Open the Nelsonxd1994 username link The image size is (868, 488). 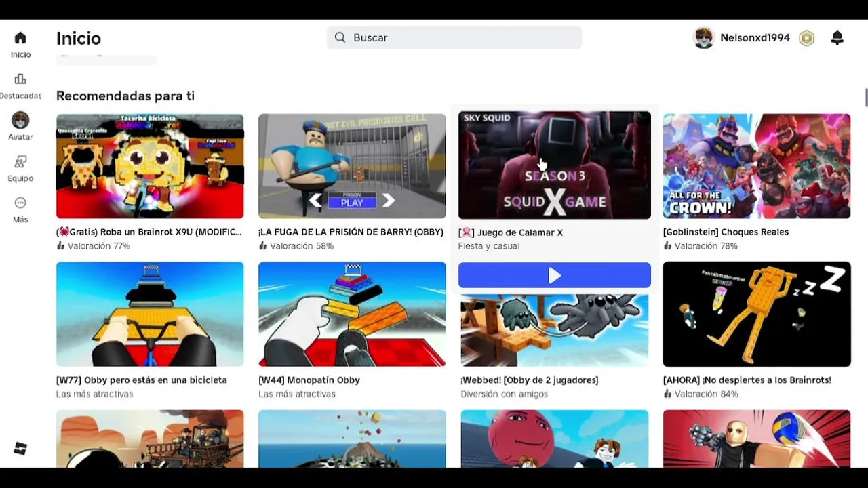(x=755, y=38)
